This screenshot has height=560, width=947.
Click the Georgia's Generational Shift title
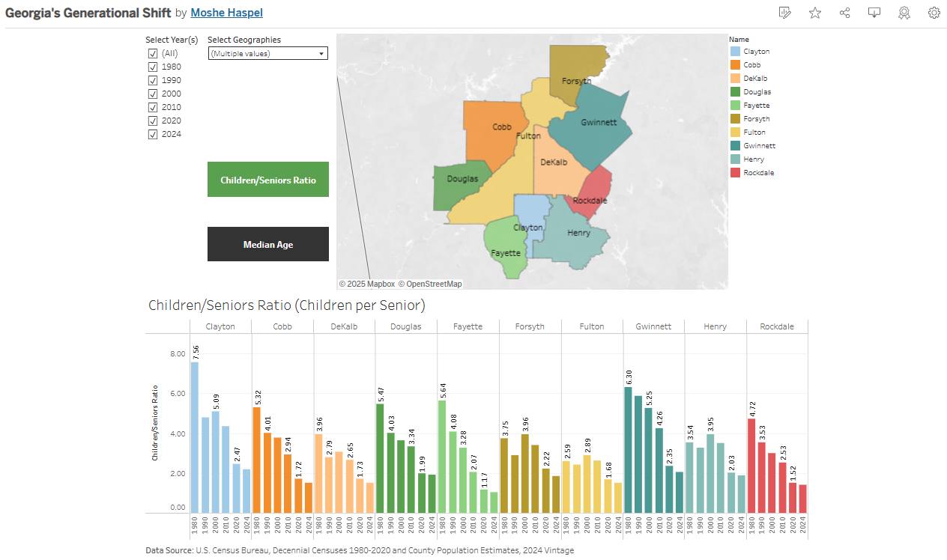pos(88,13)
